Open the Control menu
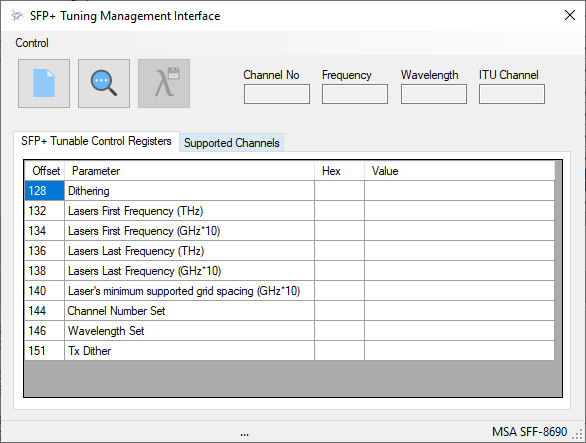 [x=32, y=43]
